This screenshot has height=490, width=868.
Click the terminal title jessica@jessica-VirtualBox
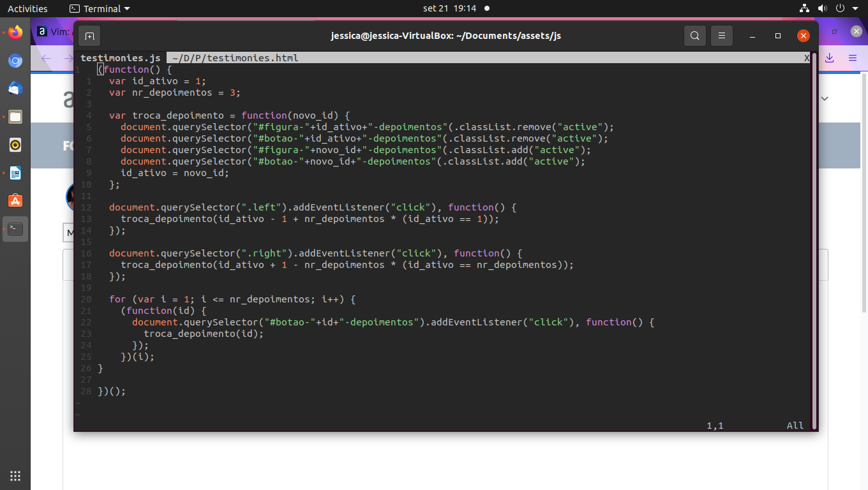pos(445,36)
